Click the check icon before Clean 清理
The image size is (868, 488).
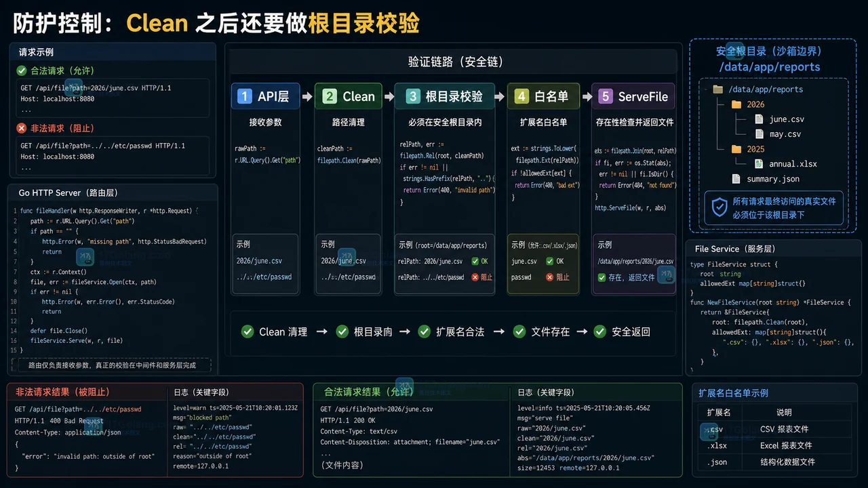[x=248, y=331]
